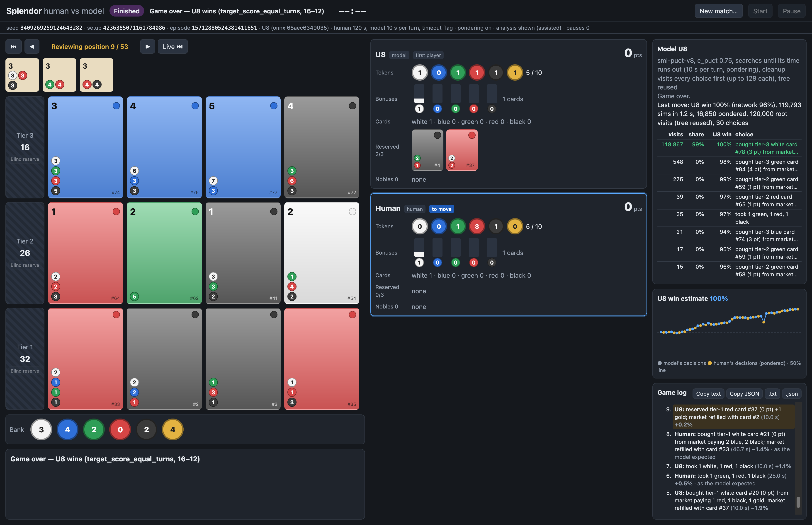Take a black token from Bank
Screen dimensions: 812x525
[x=146, y=430]
